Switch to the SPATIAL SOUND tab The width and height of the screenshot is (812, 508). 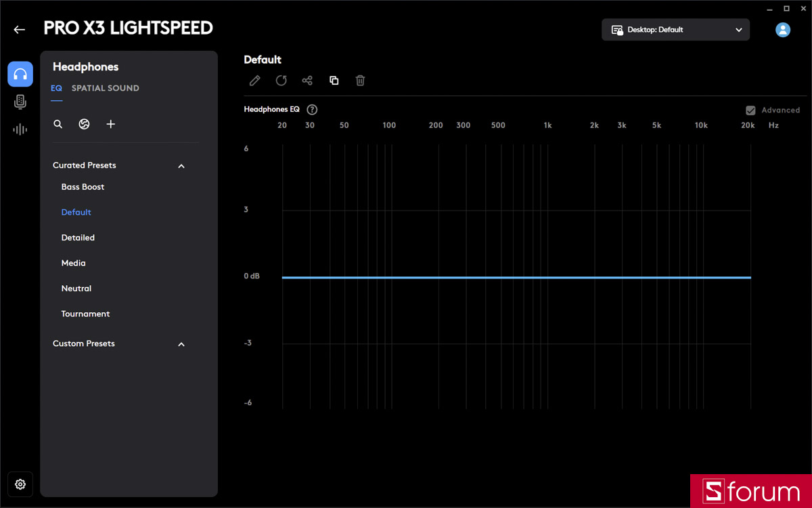[106, 88]
